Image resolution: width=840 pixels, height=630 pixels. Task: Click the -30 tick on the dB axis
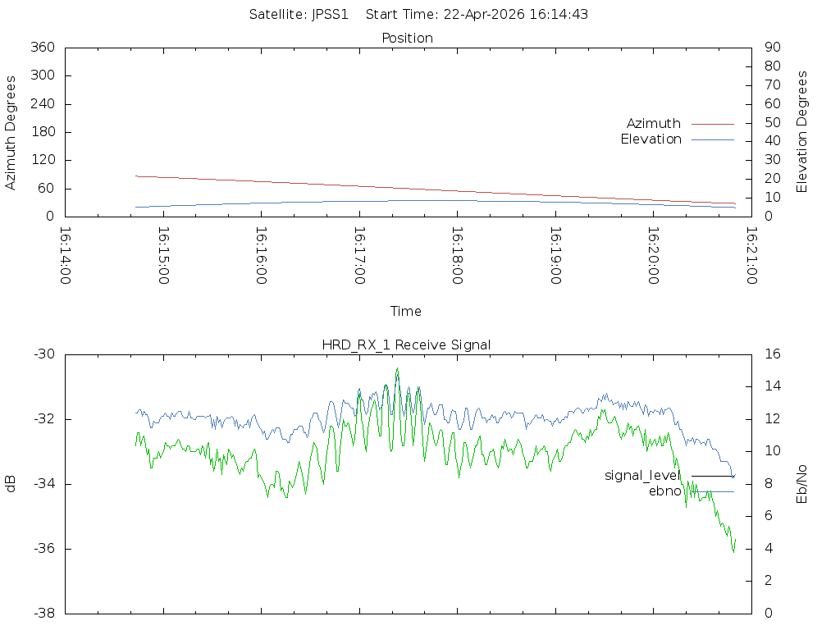(x=43, y=354)
